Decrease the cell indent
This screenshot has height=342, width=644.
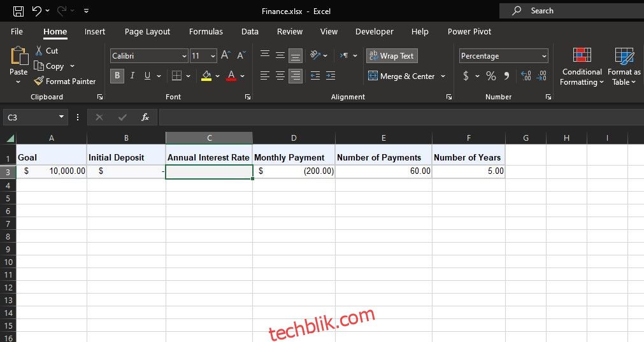click(315, 76)
